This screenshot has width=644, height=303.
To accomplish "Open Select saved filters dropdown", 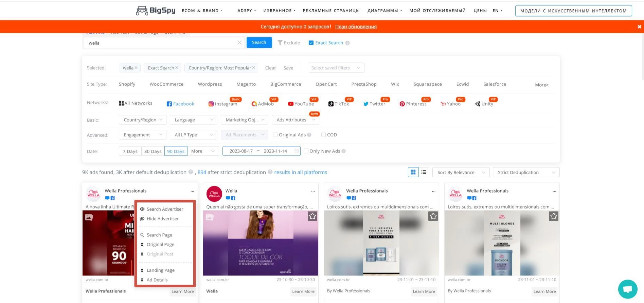I will tap(336, 68).
